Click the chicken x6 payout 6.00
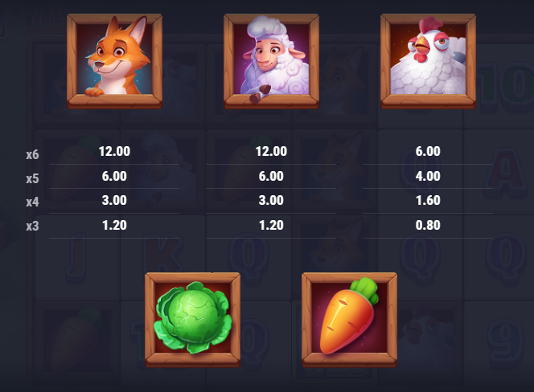 [428, 151]
